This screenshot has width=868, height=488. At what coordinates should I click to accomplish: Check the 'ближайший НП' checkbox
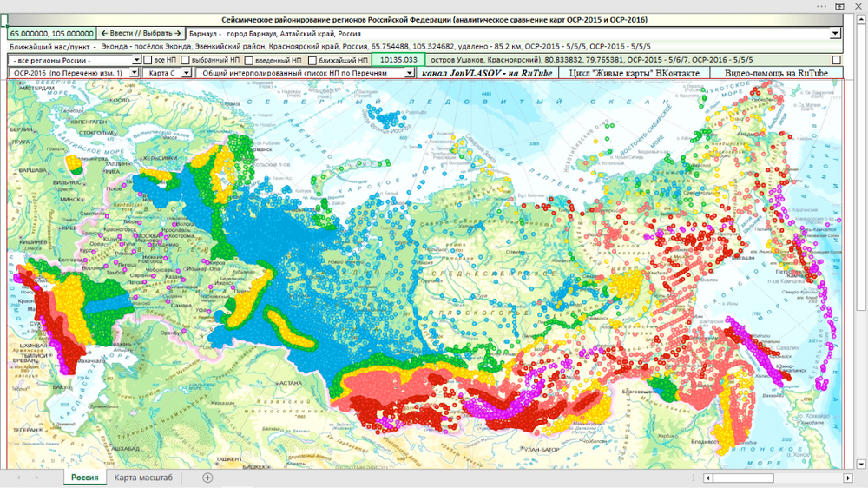pyautogui.click(x=312, y=61)
